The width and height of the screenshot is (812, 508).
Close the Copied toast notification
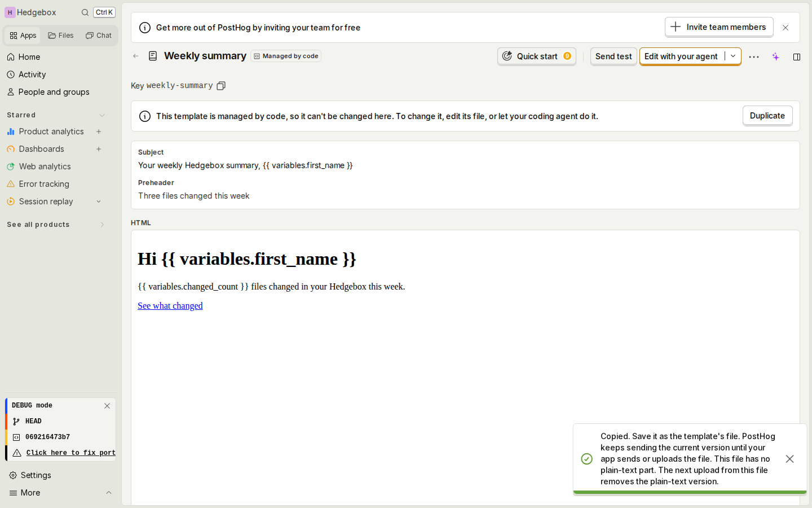click(x=789, y=459)
